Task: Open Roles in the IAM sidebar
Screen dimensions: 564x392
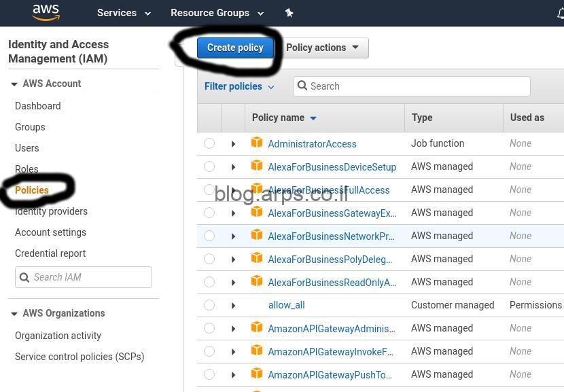Action: [27, 169]
